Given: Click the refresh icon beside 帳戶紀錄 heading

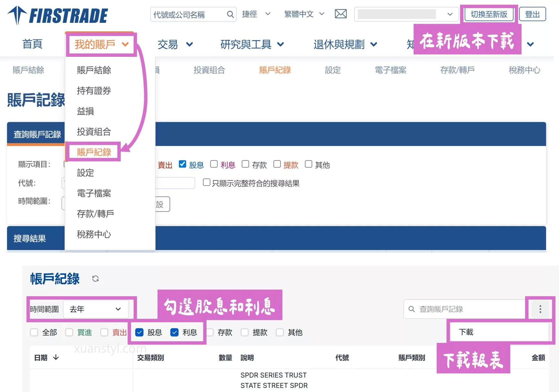Looking at the screenshot, I should [95, 279].
